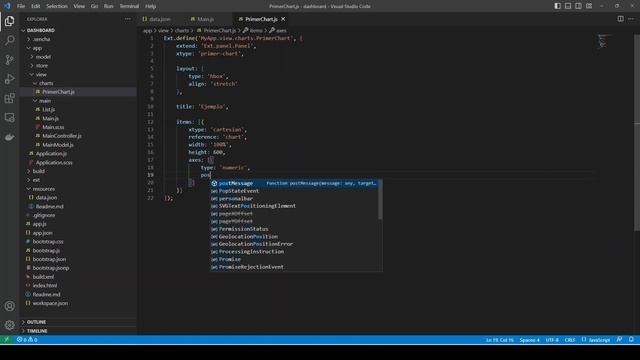Viewport: 640px width, 360px height.
Task: Click the suggestion list scrollbar
Action: coord(380,199)
